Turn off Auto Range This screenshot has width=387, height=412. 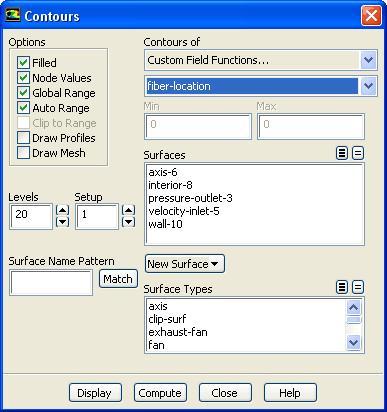(23, 108)
